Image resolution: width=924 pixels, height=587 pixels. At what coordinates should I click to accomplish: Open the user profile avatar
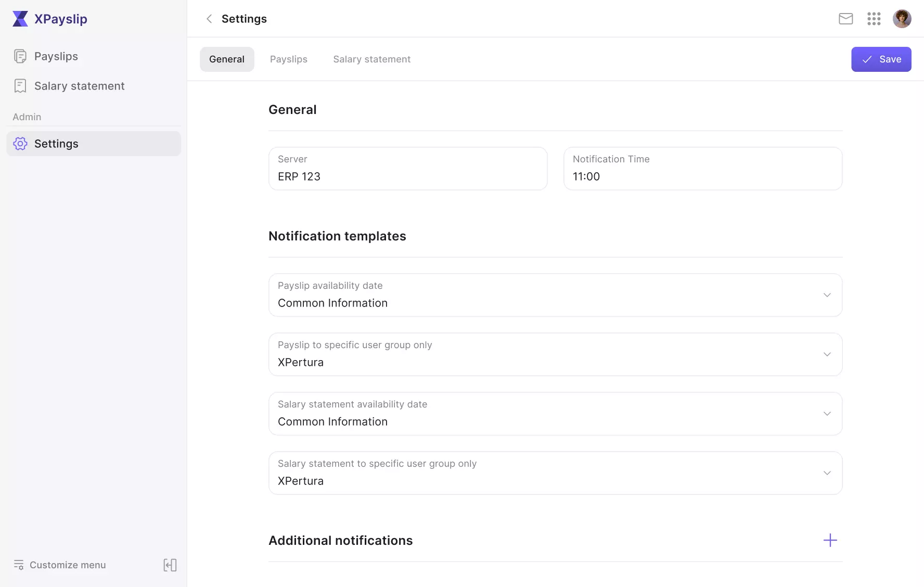click(902, 19)
